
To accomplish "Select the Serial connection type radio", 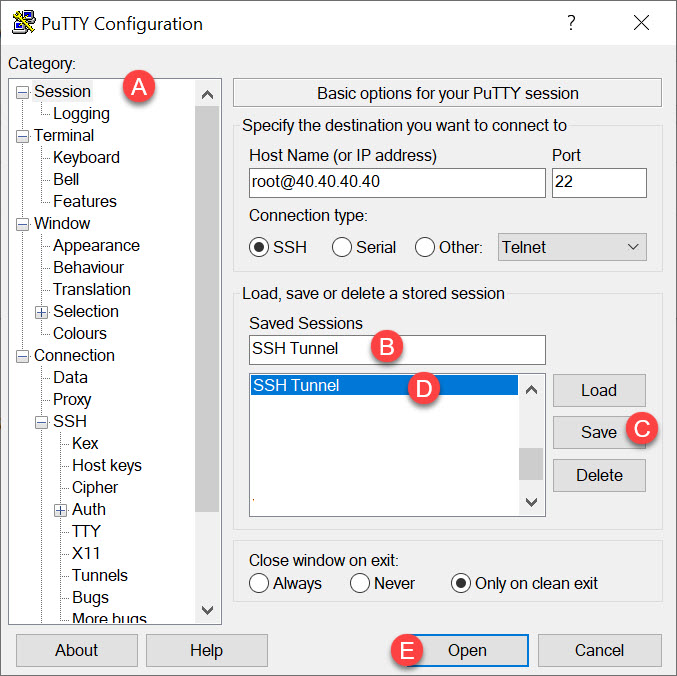I will pos(342,247).
